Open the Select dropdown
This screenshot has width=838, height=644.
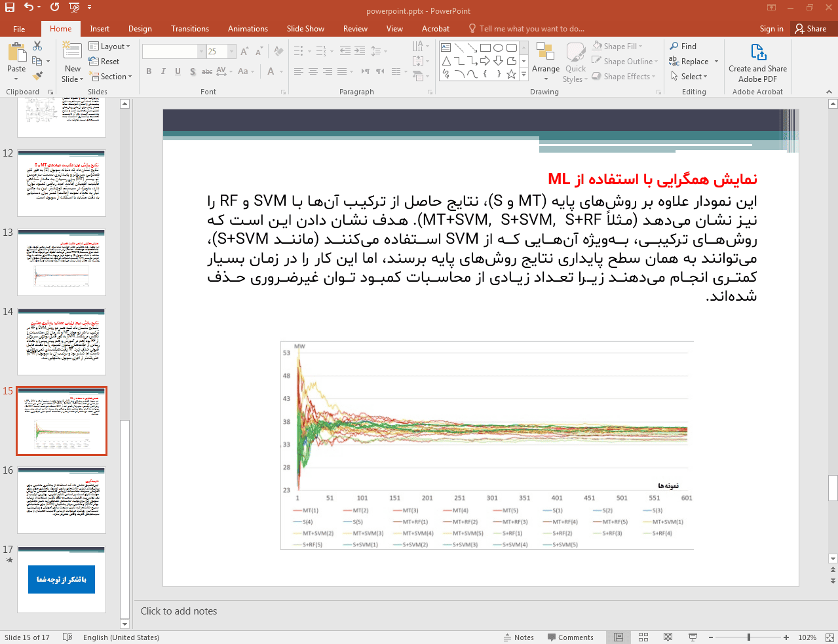[688, 77]
